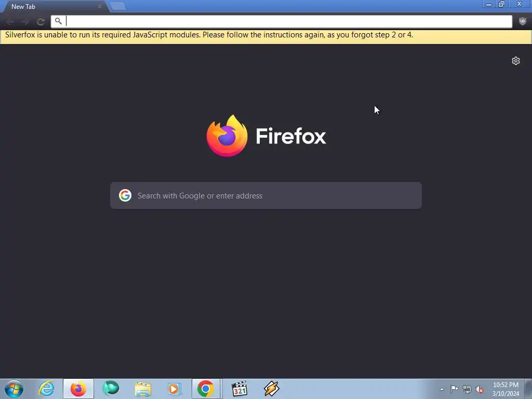Launch Winamp from the taskbar
The width and height of the screenshot is (532, 399).
pyautogui.click(x=271, y=389)
